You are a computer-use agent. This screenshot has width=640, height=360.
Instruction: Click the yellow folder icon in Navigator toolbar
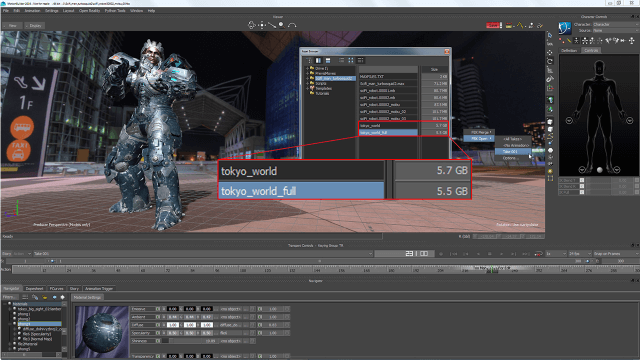click(44, 297)
